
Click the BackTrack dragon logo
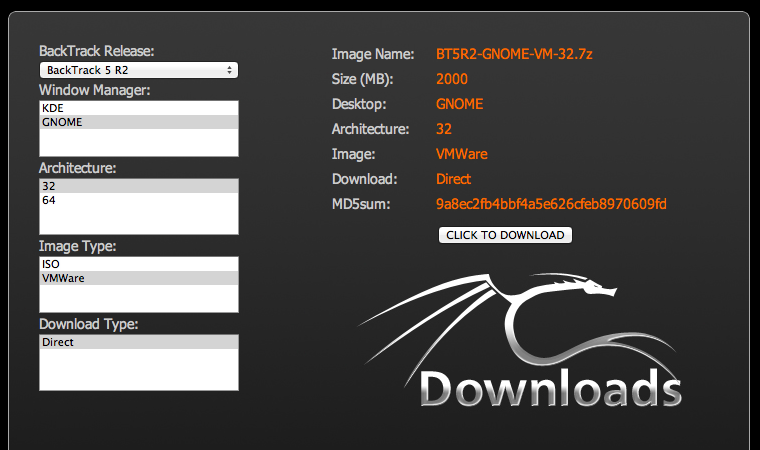click(519, 339)
